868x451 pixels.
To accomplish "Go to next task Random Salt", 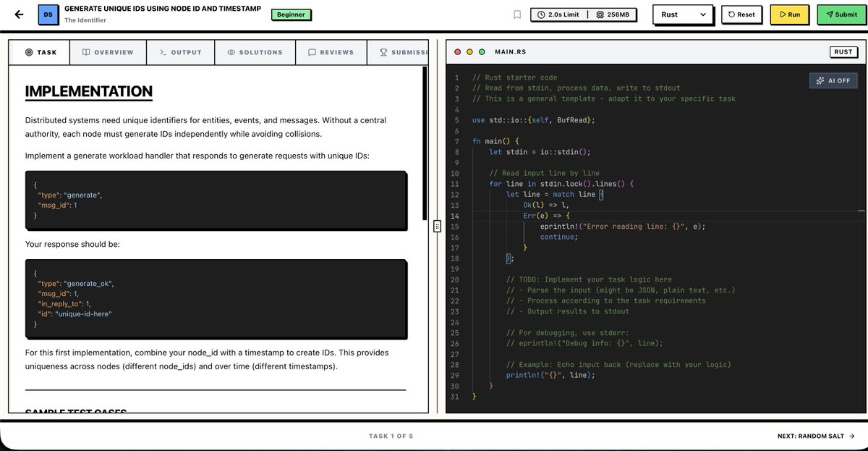I will [816, 436].
